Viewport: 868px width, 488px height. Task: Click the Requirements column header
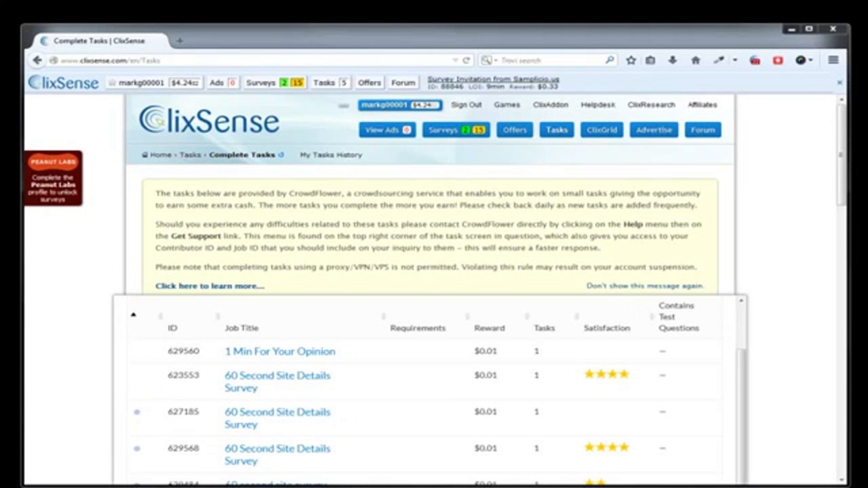[x=418, y=328]
